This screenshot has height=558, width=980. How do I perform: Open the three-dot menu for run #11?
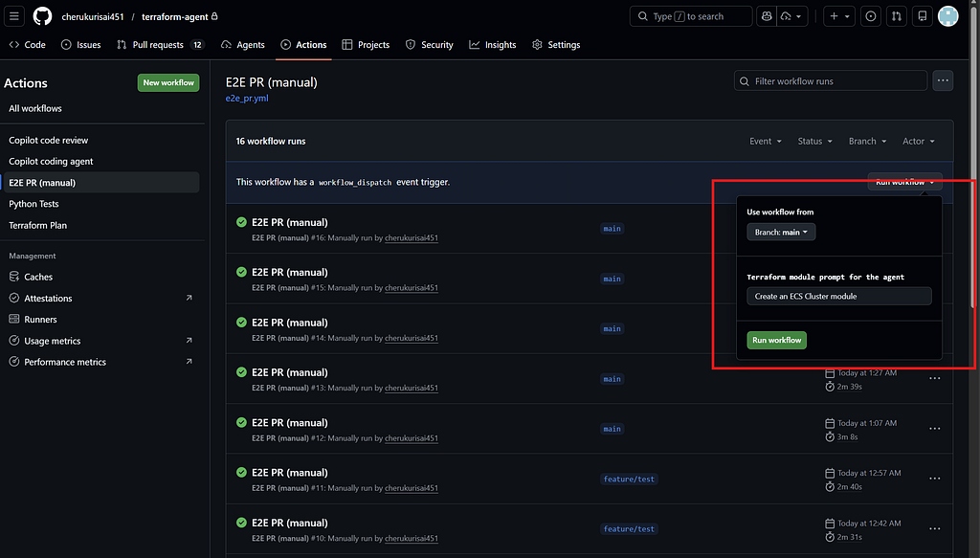[934, 478]
